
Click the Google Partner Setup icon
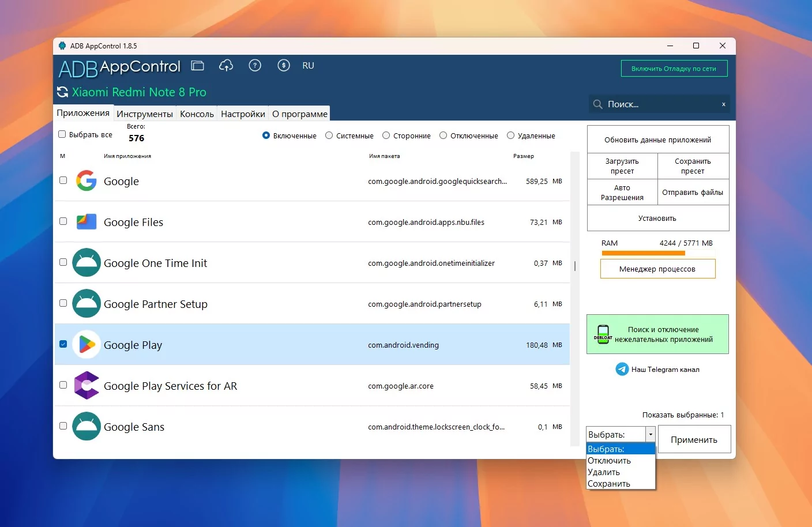tap(87, 303)
